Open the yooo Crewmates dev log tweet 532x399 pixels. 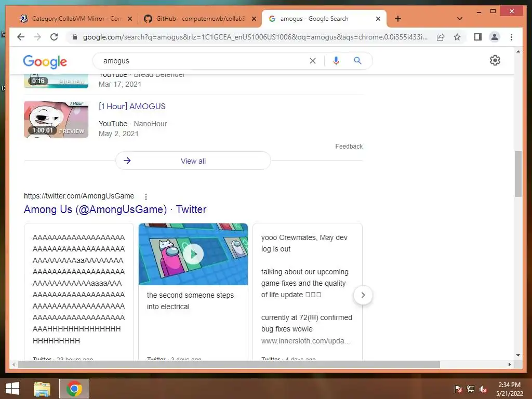[308, 292]
